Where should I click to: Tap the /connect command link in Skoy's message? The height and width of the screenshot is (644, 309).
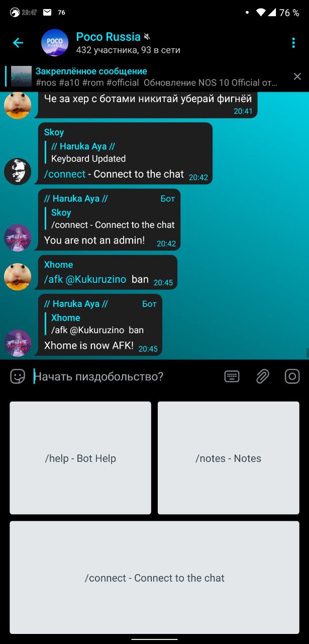pos(65,174)
